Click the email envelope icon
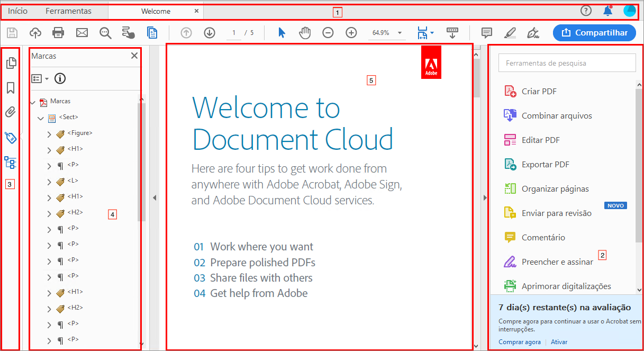Screen dimensions: 644x351 tap(82, 33)
